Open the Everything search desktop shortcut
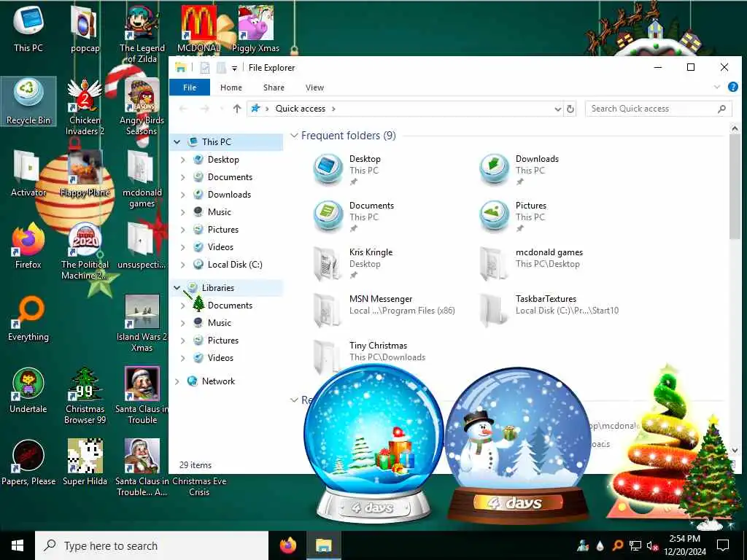The width and height of the screenshot is (747, 560). pos(28,318)
